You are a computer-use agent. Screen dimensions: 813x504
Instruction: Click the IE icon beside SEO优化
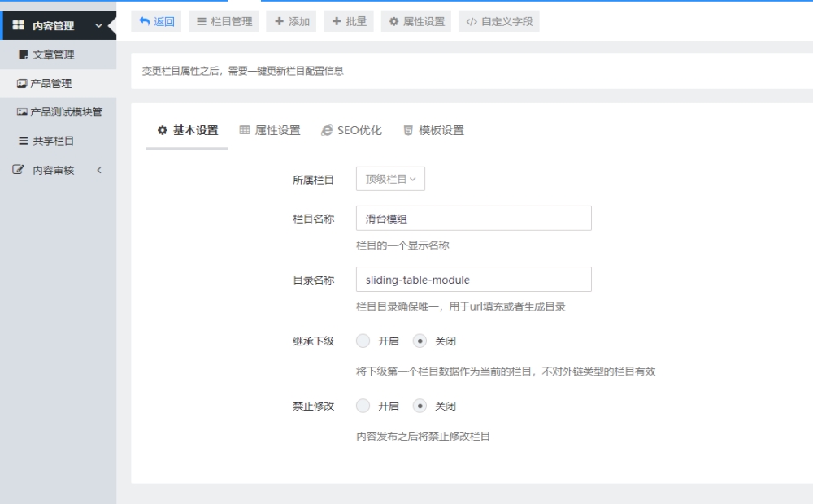327,130
